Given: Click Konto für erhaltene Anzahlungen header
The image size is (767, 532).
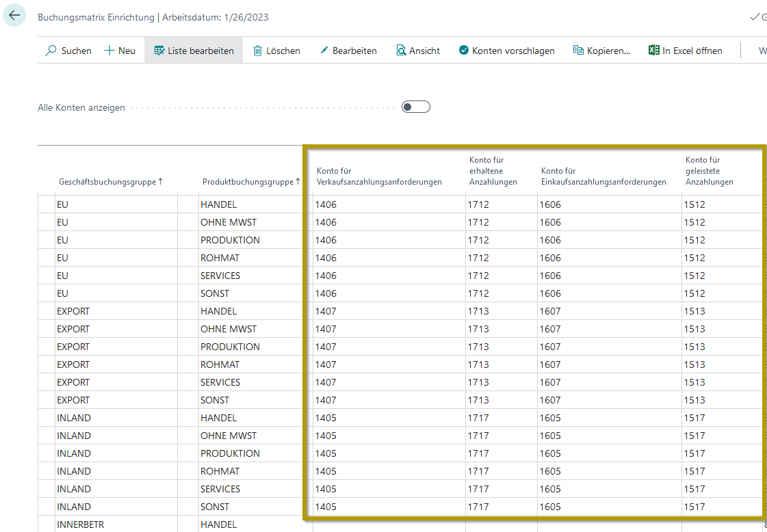Looking at the screenshot, I should coord(493,171).
